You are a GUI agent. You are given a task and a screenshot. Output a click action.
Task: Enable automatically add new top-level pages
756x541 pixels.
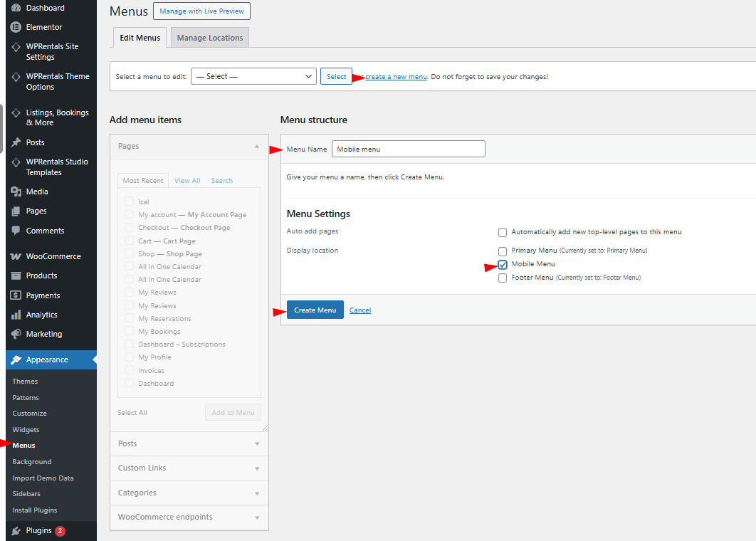[503, 232]
